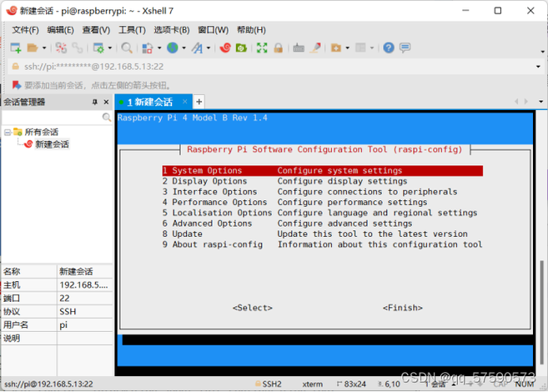The height and width of the screenshot is (392, 548).
Task: Open the 窗口(W) menu
Action: 213,30
